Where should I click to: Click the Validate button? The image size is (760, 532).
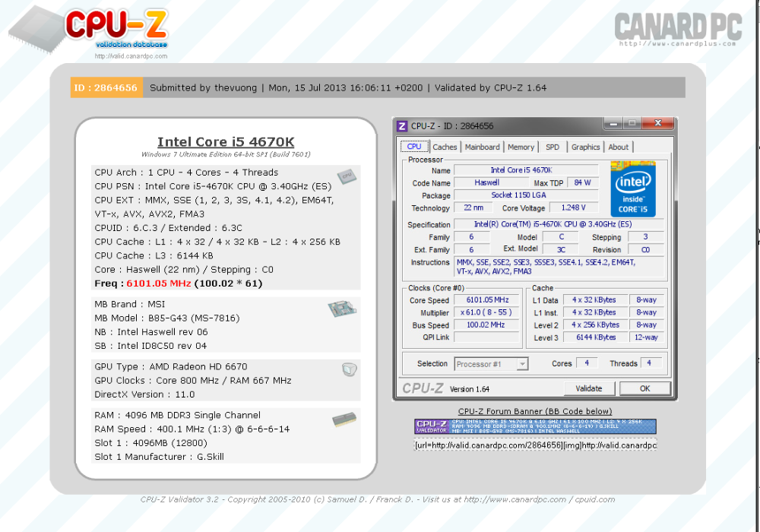click(589, 388)
